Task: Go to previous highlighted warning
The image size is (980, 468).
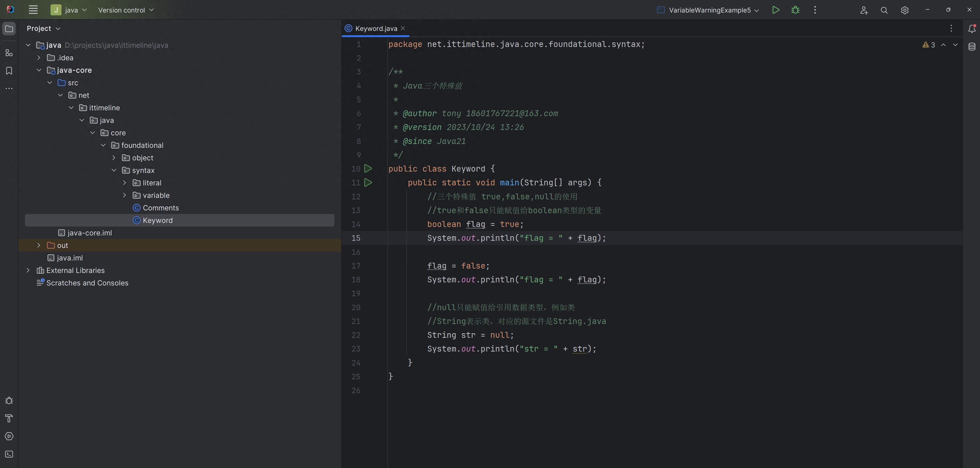Action: click(944, 45)
